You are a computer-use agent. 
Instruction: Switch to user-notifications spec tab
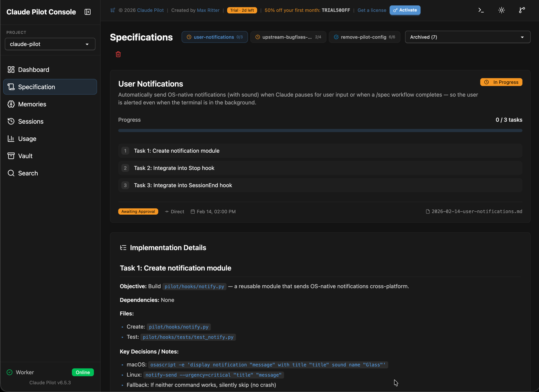point(215,37)
